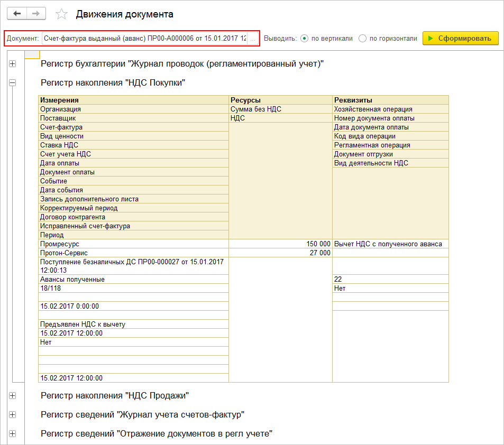The height and width of the screenshot is (445, 504).
Task: Select the horizontal output radio button
Action: pyautogui.click(x=362, y=39)
